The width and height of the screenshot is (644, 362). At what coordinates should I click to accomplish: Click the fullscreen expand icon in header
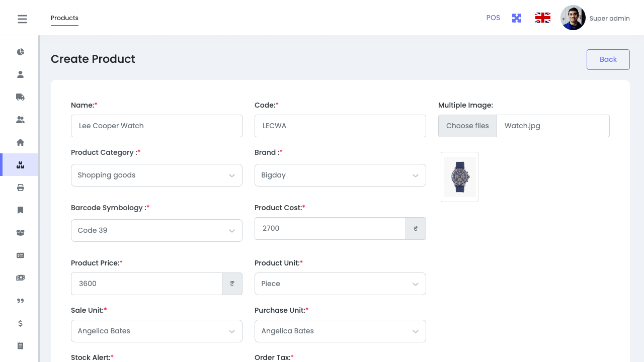(x=516, y=18)
